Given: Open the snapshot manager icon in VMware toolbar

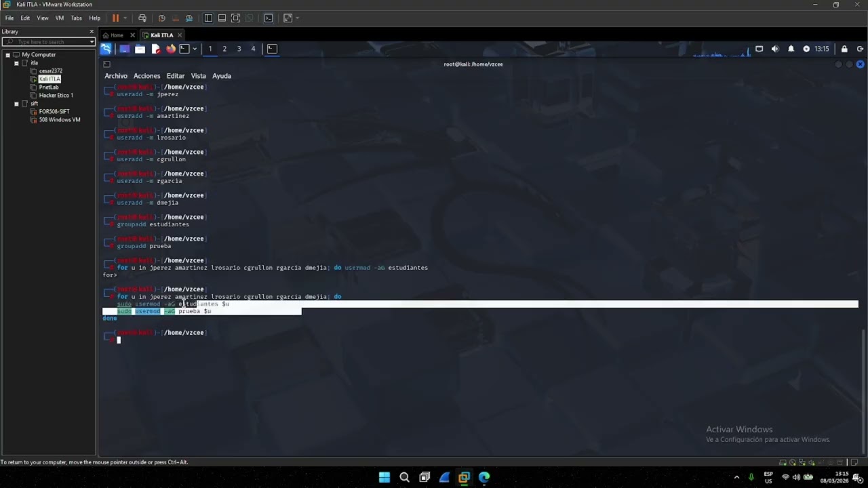Looking at the screenshot, I should pyautogui.click(x=189, y=18).
